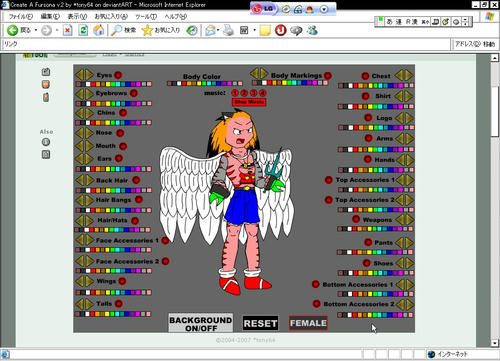
Task: Open the Search (検索) toolbar button
Action: tap(123, 30)
